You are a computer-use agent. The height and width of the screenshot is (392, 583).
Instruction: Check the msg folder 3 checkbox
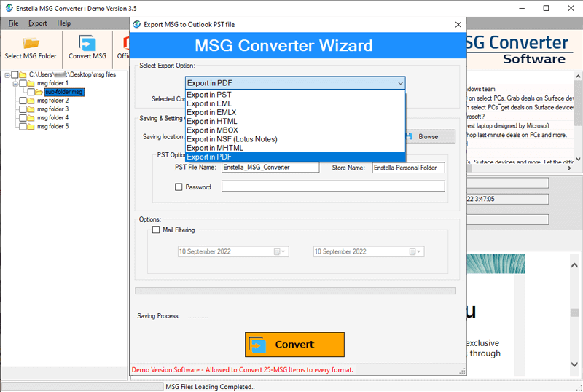[23, 109]
